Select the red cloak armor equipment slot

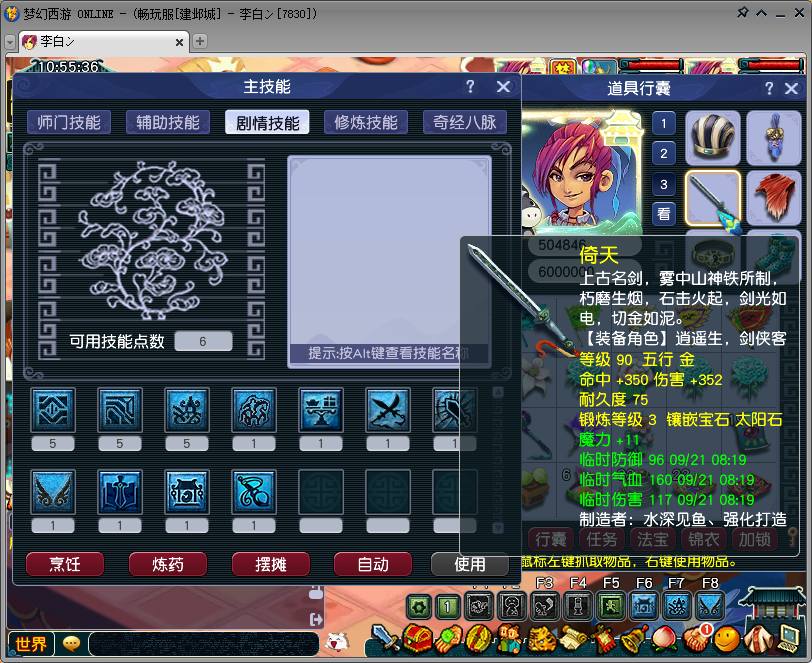point(774,199)
